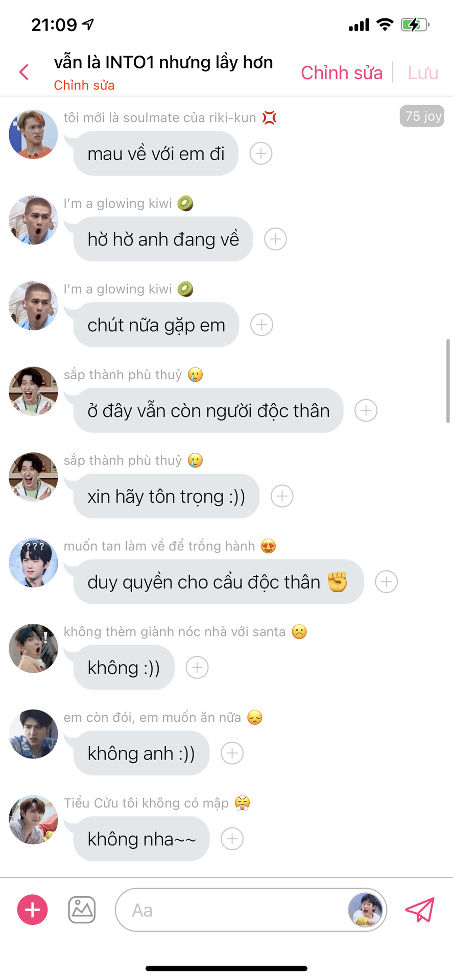Image resolution: width=453 pixels, height=980 pixels.
Task: Tap the 'Lưu' save button
Action: [x=423, y=72]
